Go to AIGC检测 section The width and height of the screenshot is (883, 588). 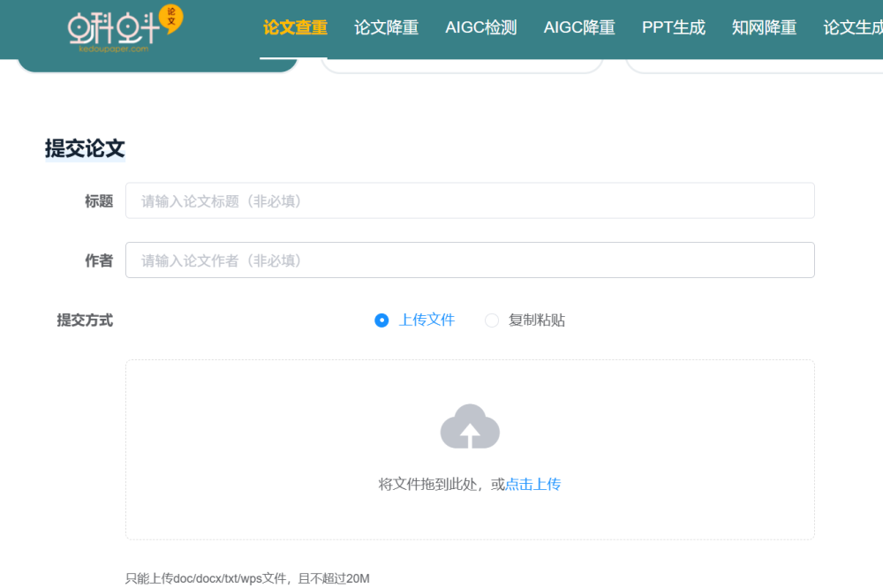tap(480, 27)
